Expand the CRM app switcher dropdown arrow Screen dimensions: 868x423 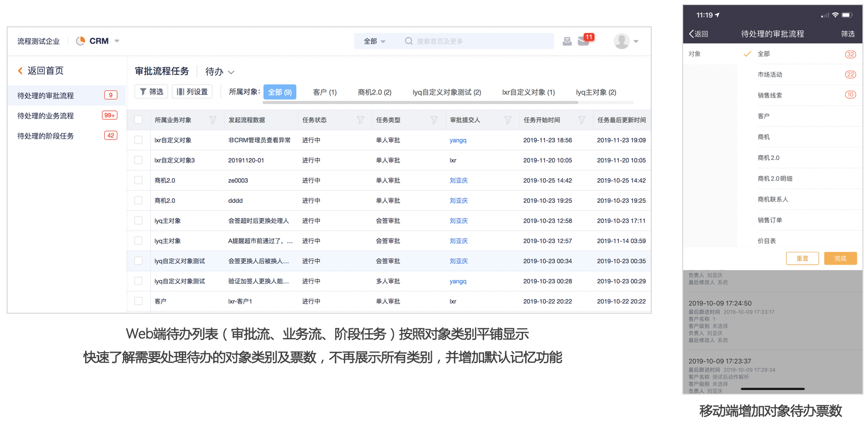pyautogui.click(x=117, y=41)
